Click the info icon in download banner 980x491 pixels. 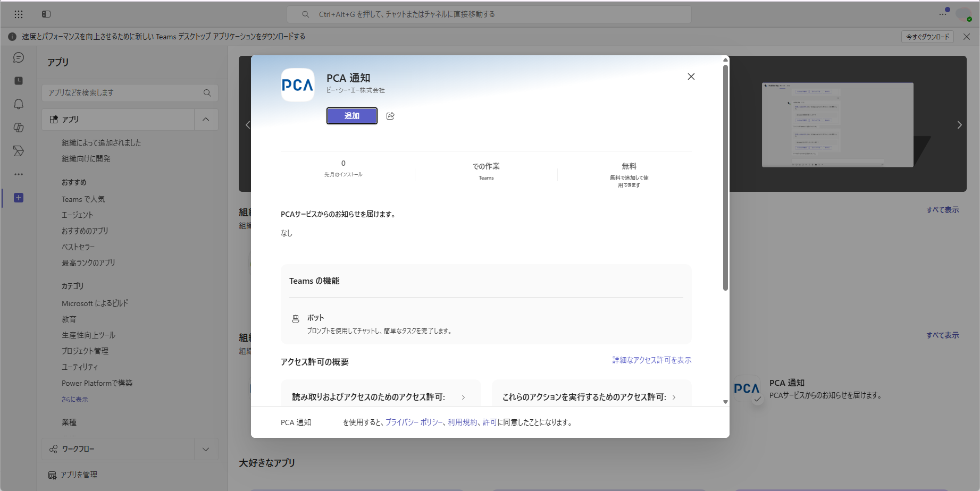point(12,37)
